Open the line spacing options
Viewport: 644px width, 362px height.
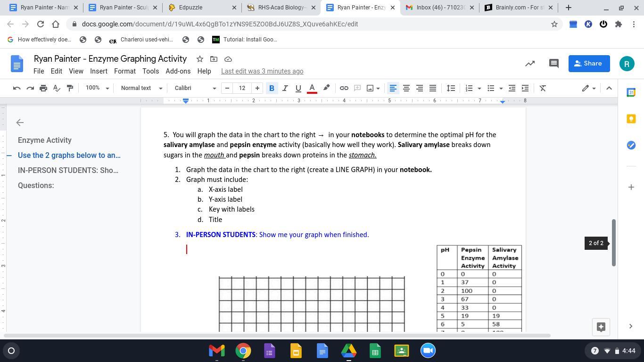tap(451, 88)
